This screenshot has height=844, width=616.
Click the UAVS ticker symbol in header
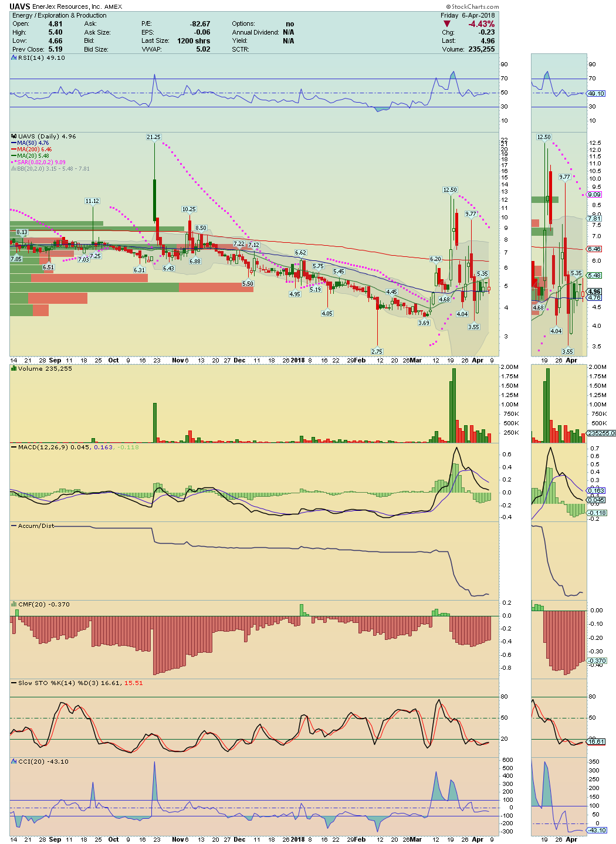click(19, 6)
